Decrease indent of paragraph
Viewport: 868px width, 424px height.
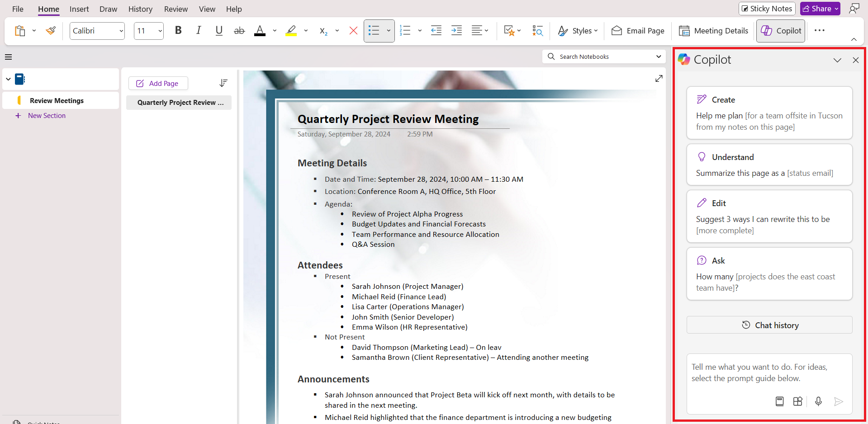tap(436, 30)
